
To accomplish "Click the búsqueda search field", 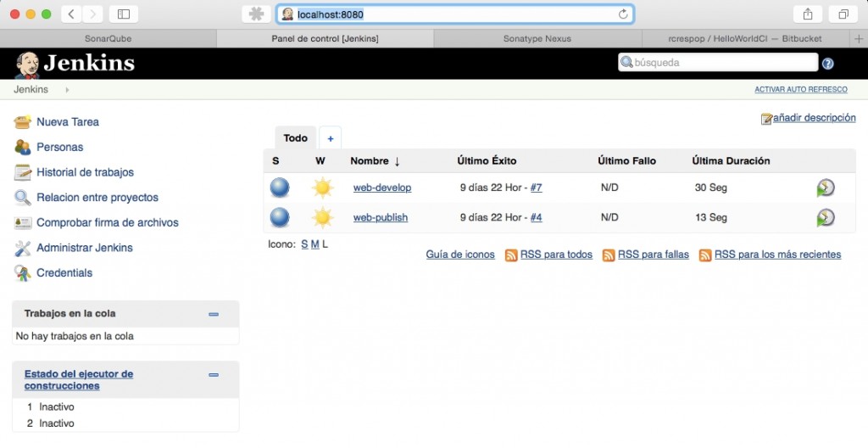I will pos(718,63).
